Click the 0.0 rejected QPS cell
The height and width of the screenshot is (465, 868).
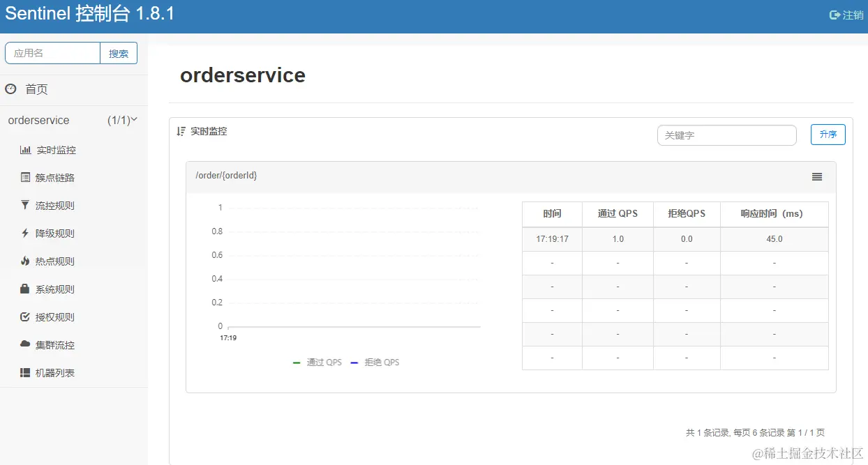[x=687, y=239]
